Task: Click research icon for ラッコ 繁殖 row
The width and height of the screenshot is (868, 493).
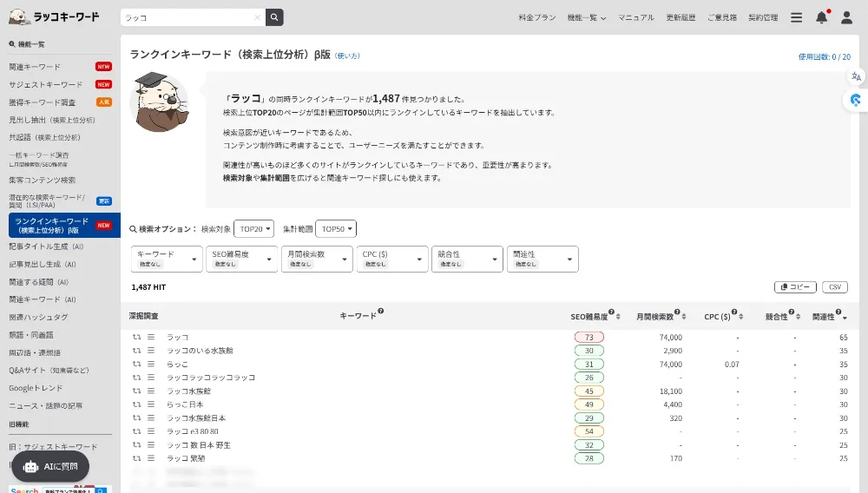Action: point(137,458)
